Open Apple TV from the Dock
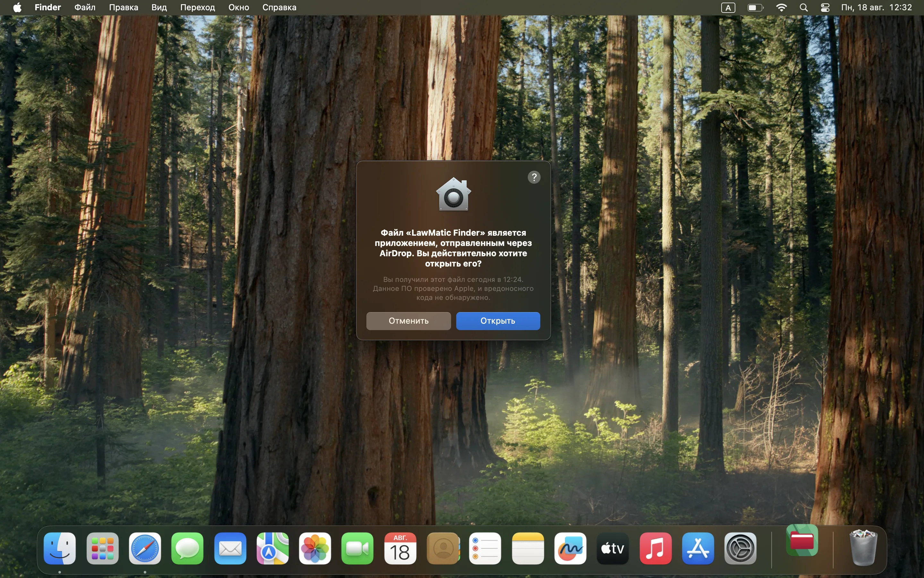This screenshot has height=578, width=924. [613, 548]
